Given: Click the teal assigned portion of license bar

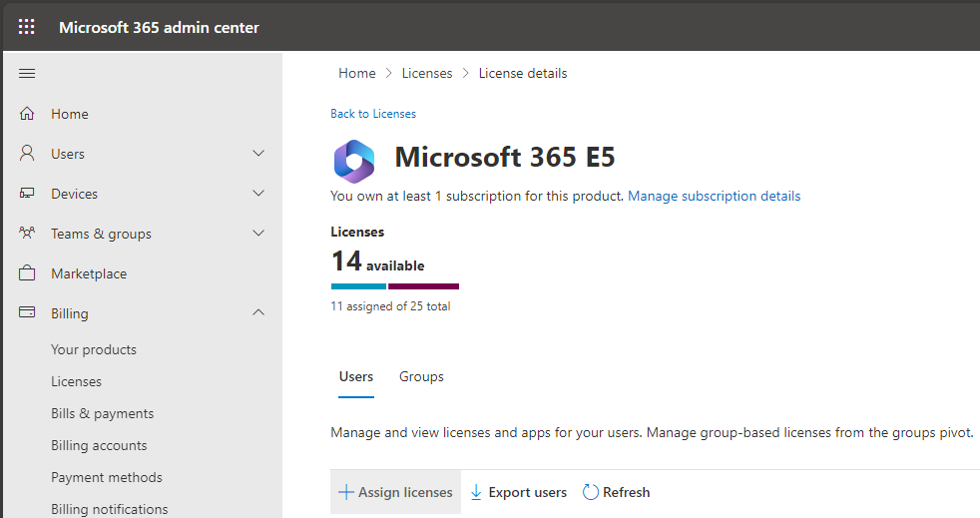Looking at the screenshot, I should point(358,286).
